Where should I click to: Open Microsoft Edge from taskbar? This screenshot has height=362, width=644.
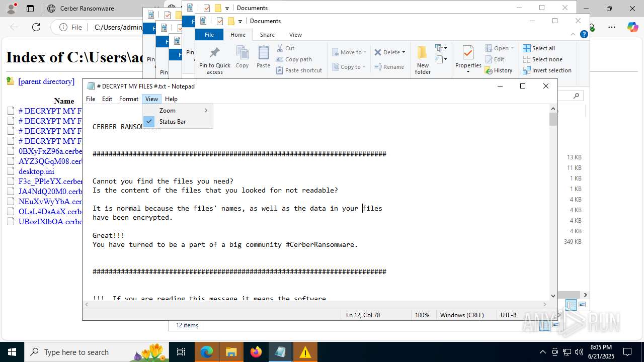[207, 352]
